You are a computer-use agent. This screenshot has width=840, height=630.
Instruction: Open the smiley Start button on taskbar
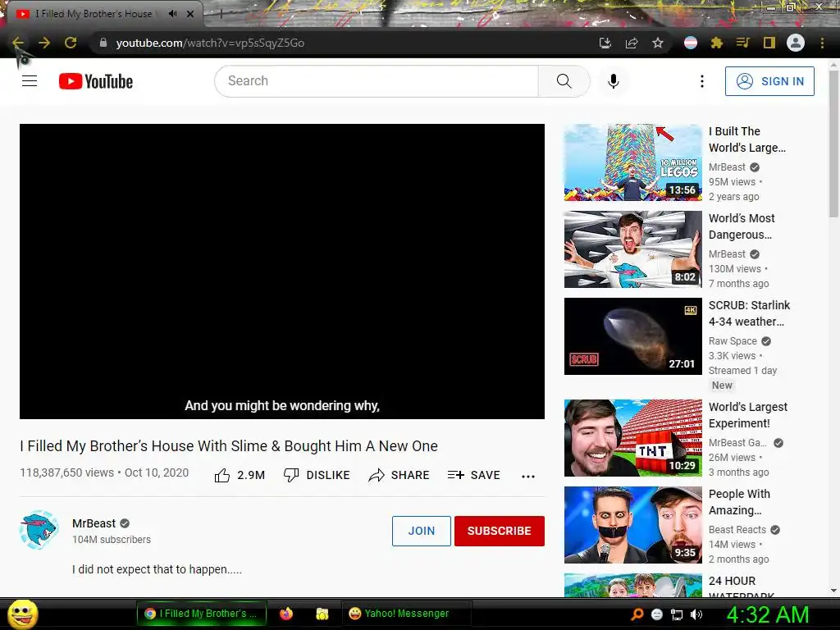[x=23, y=614]
